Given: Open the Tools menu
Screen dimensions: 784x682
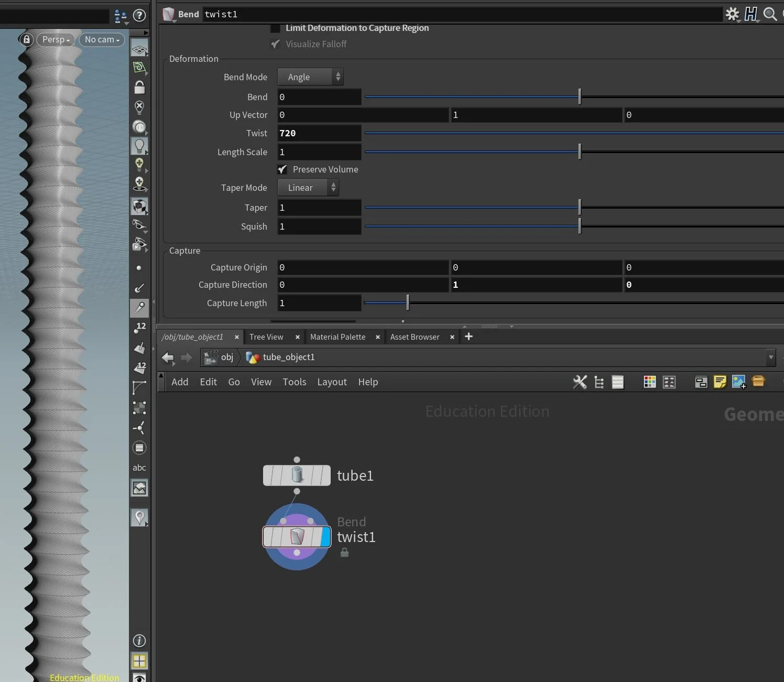Looking at the screenshot, I should (x=294, y=382).
